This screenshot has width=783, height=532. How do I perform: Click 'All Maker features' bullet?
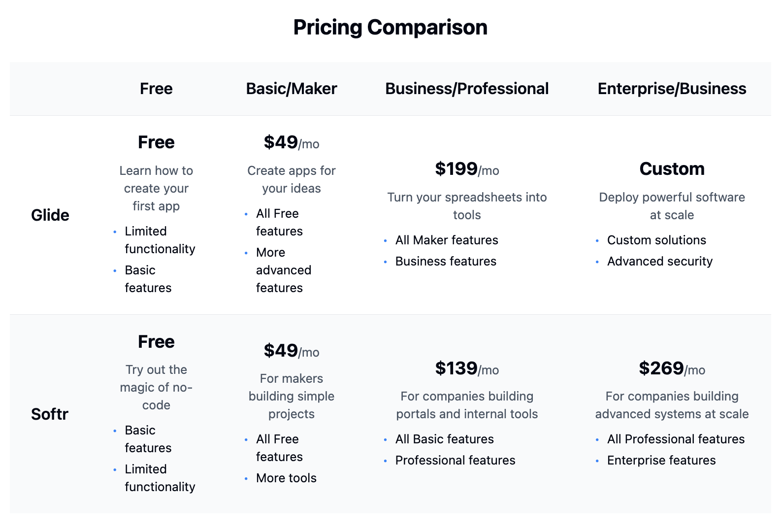[446, 240]
